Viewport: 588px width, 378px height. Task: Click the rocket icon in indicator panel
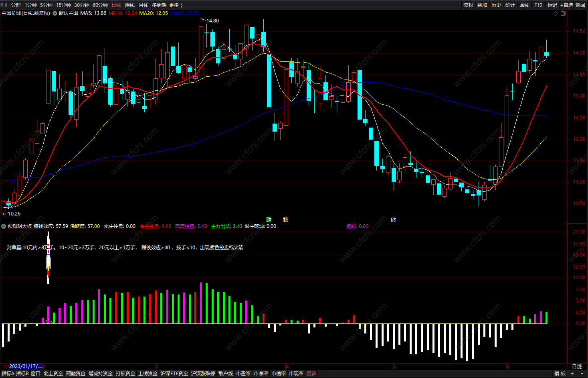click(48, 257)
